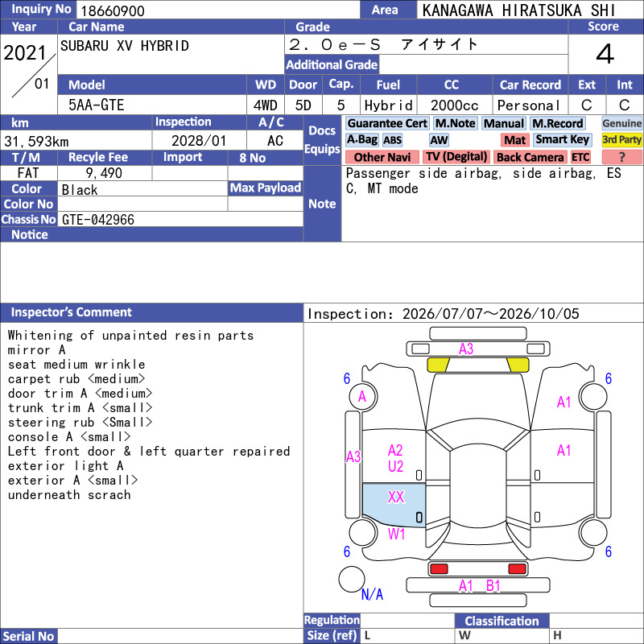Click the red tail light on diagram's right
The height and width of the screenshot is (644, 644).
pos(517,569)
